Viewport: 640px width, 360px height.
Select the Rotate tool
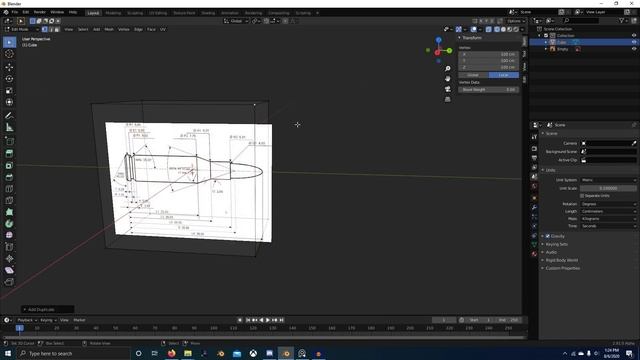click(x=9, y=79)
